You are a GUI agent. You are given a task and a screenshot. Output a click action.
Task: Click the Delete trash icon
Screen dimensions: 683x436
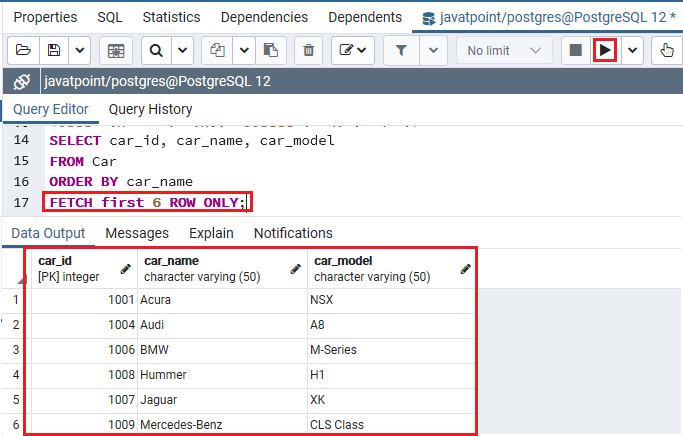pyautogui.click(x=308, y=51)
